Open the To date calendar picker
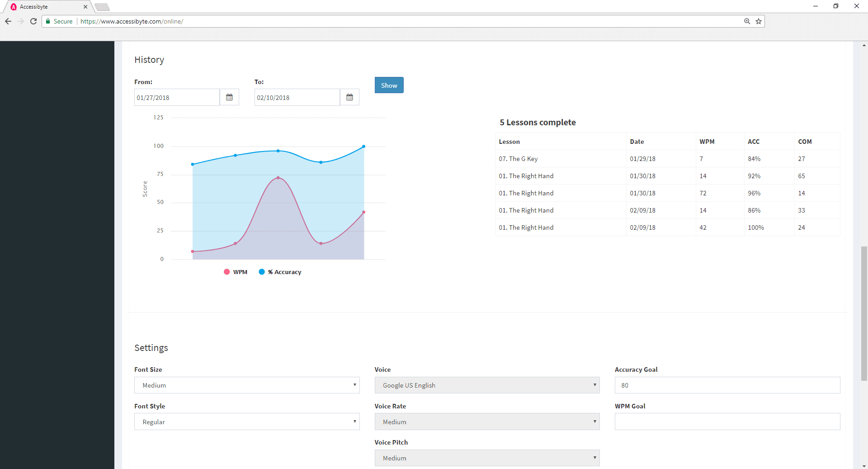The height and width of the screenshot is (469, 868). pos(349,97)
